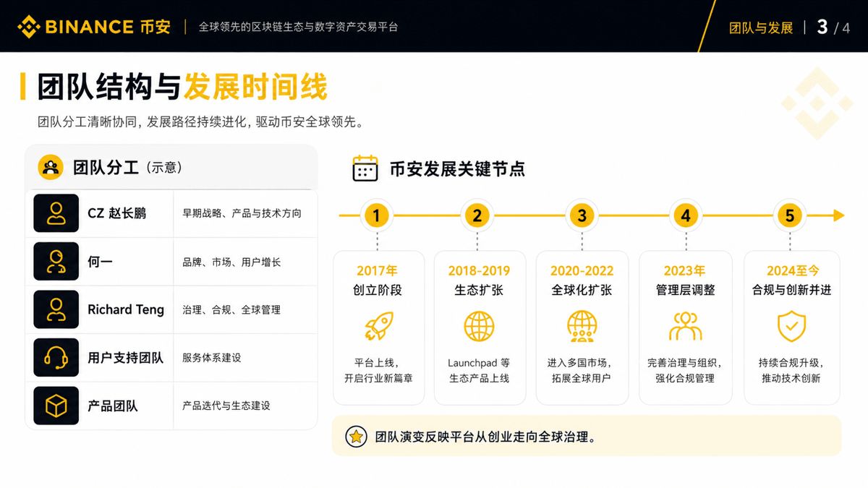Viewport: 868px width, 488px height.
Task: Click the Binance logo diamond icon
Action: (29, 27)
